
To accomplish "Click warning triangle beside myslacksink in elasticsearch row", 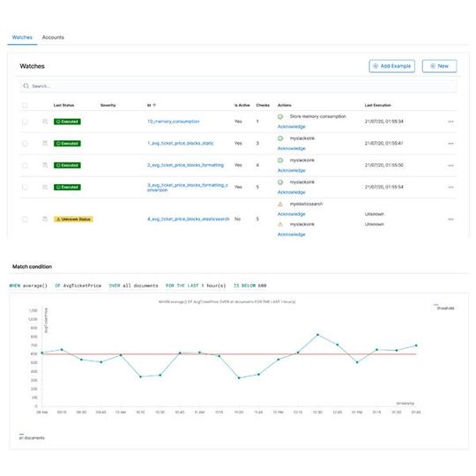I will pyautogui.click(x=280, y=225).
